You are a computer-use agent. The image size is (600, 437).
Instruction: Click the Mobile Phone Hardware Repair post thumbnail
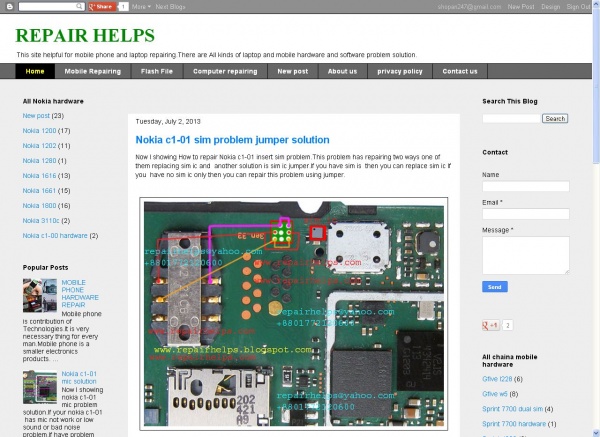pyautogui.click(x=40, y=295)
